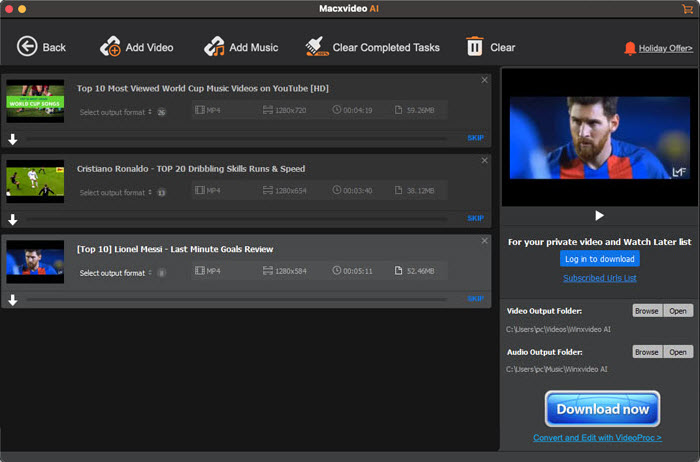The width and height of the screenshot is (700, 462).
Task: Click the video output path text
Action: pyautogui.click(x=558, y=329)
